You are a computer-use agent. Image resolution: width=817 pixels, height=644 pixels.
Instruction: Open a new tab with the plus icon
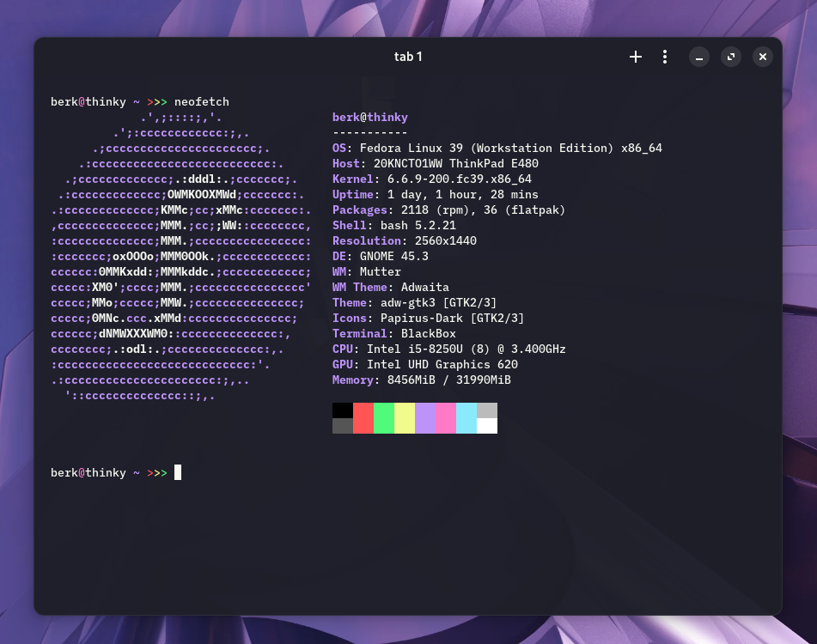pos(636,57)
